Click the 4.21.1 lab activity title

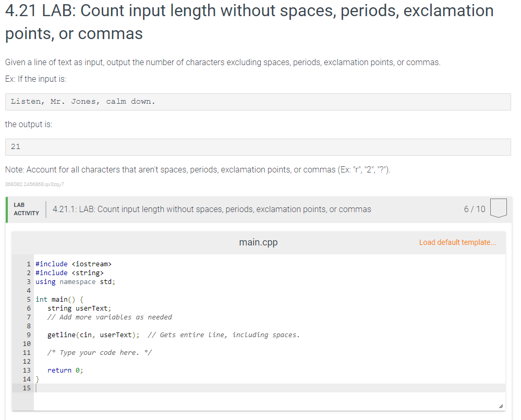coord(212,209)
